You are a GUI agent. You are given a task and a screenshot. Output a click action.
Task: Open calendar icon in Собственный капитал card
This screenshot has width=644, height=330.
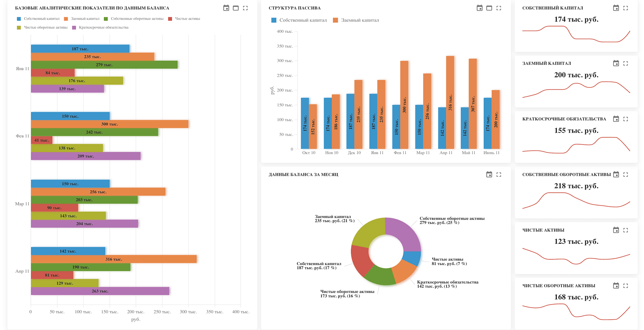pyautogui.click(x=616, y=8)
